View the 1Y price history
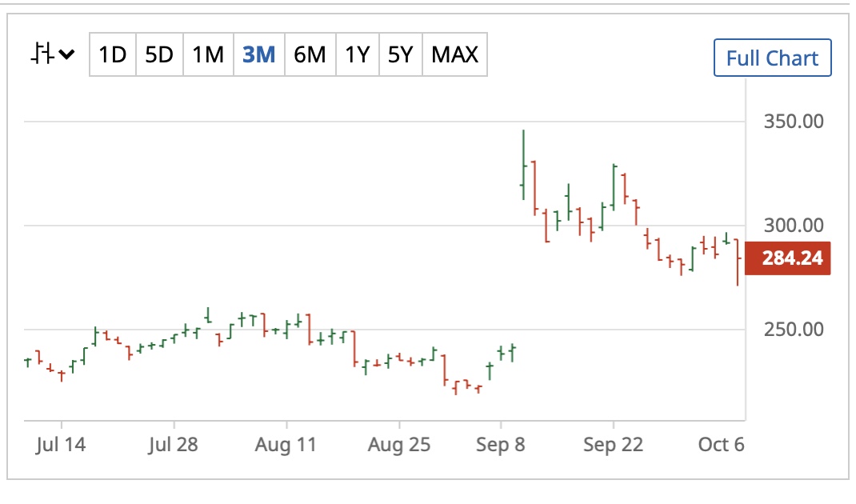This screenshot has width=856, height=504. pos(357,54)
